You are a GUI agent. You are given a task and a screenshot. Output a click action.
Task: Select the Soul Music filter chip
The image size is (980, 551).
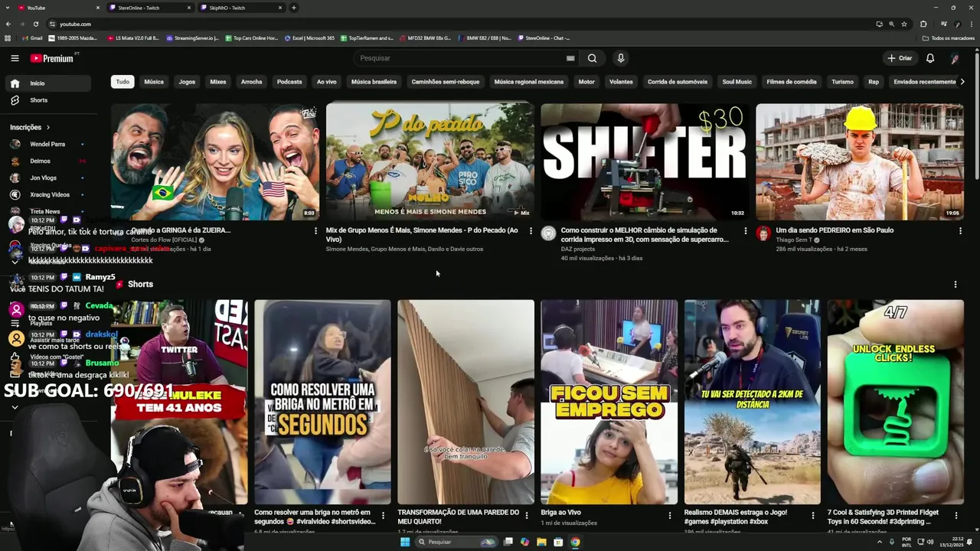coord(737,82)
